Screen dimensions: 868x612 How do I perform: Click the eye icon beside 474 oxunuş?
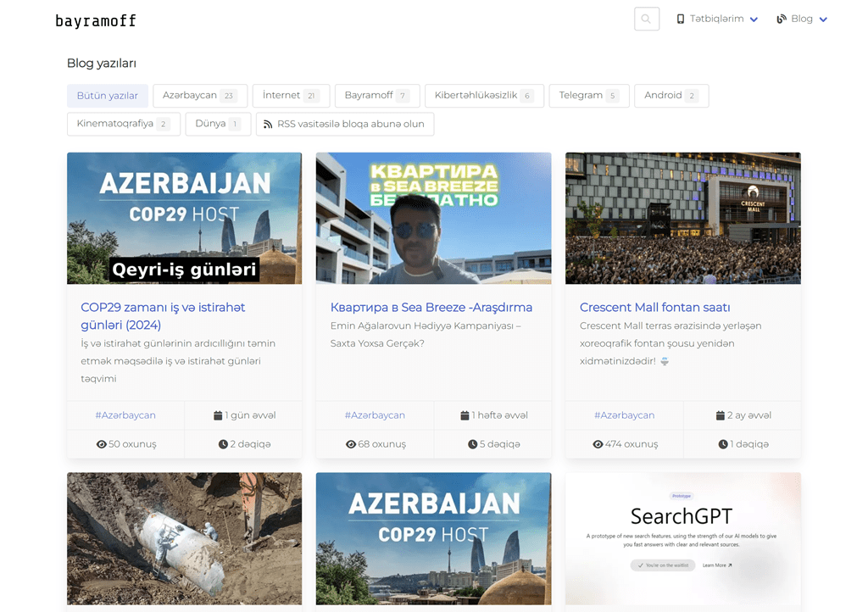pos(598,444)
